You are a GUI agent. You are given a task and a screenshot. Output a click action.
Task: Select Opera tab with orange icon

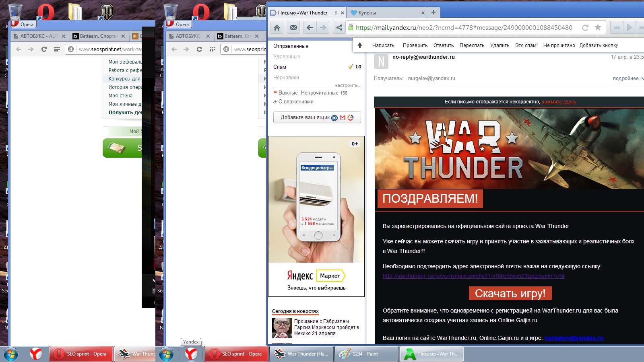(136, 36)
